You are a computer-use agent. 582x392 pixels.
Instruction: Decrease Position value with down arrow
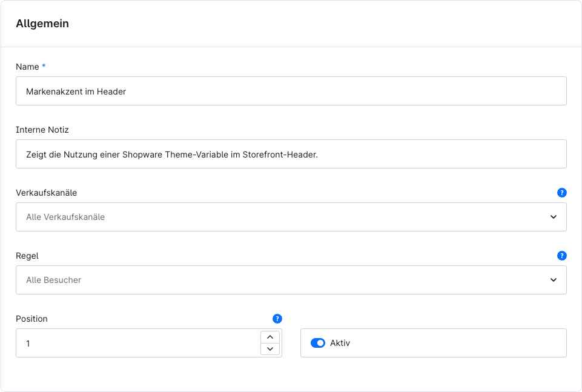270,349
